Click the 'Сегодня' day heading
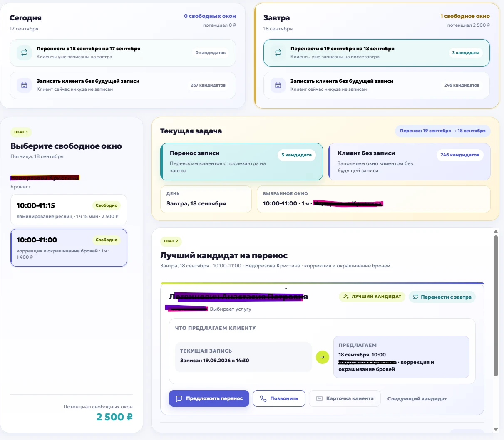 25,18
